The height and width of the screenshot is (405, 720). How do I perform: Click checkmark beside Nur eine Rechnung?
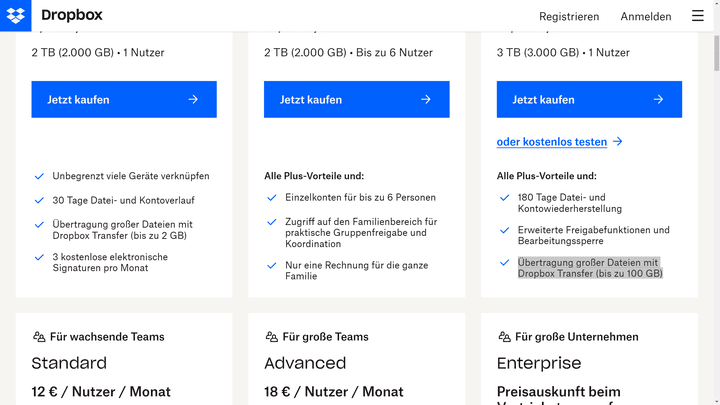click(272, 265)
